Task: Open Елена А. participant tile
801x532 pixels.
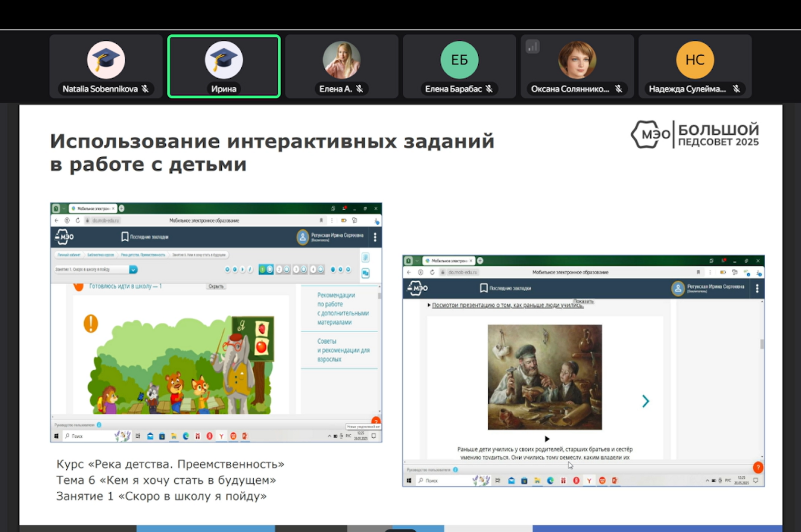Action: (x=341, y=66)
